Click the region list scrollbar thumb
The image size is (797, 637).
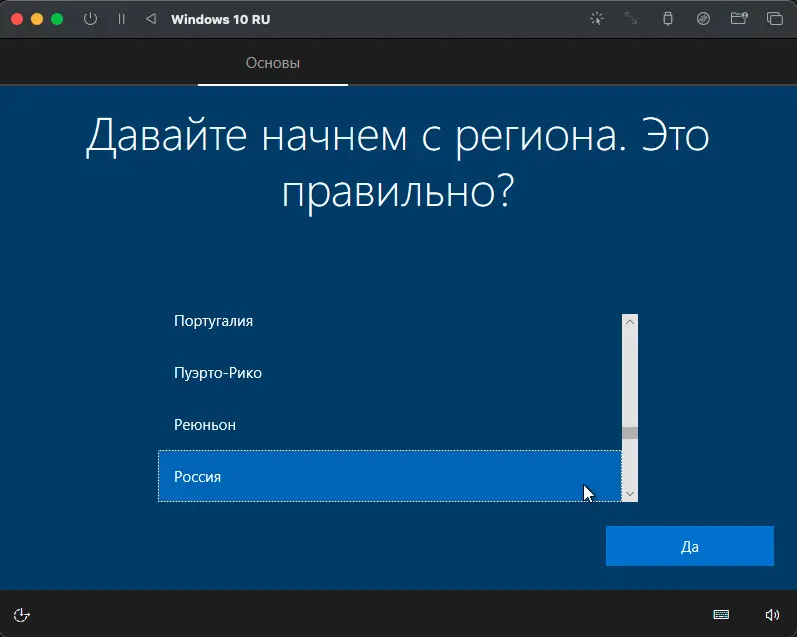pyautogui.click(x=630, y=433)
